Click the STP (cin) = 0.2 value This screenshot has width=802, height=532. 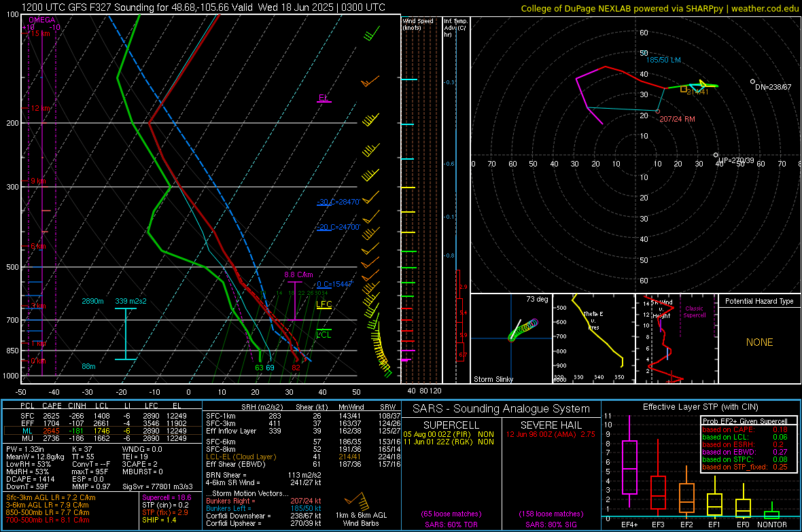pyautogui.click(x=165, y=505)
